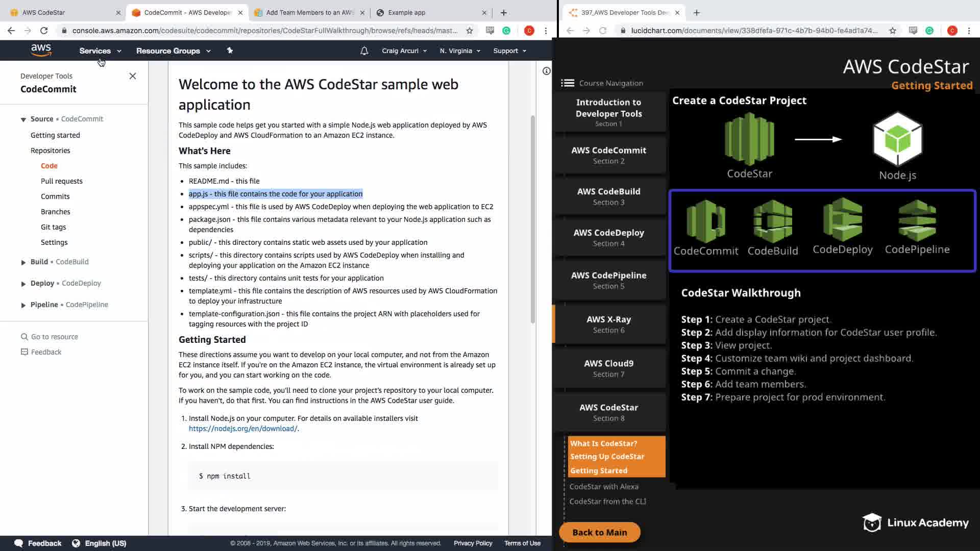Click the Course Navigation list icon
980x551 pixels.
click(x=567, y=83)
